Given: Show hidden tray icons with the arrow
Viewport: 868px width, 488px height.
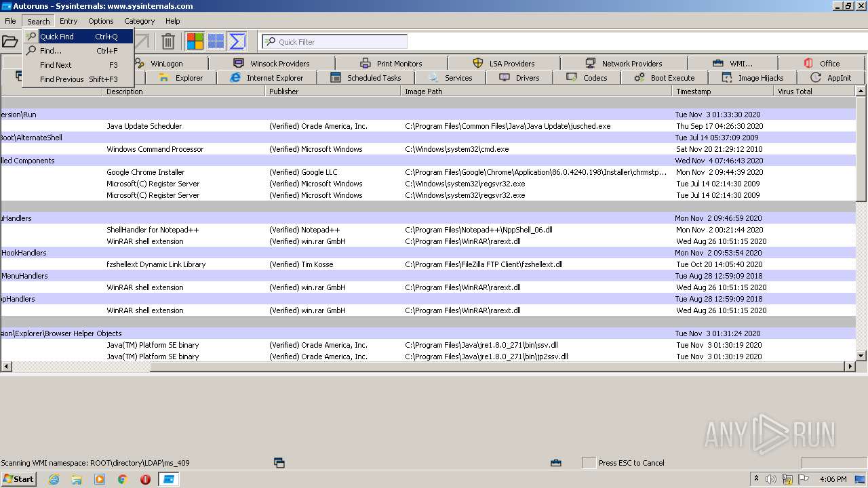Looking at the screenshot, I should tap(756, 479).
